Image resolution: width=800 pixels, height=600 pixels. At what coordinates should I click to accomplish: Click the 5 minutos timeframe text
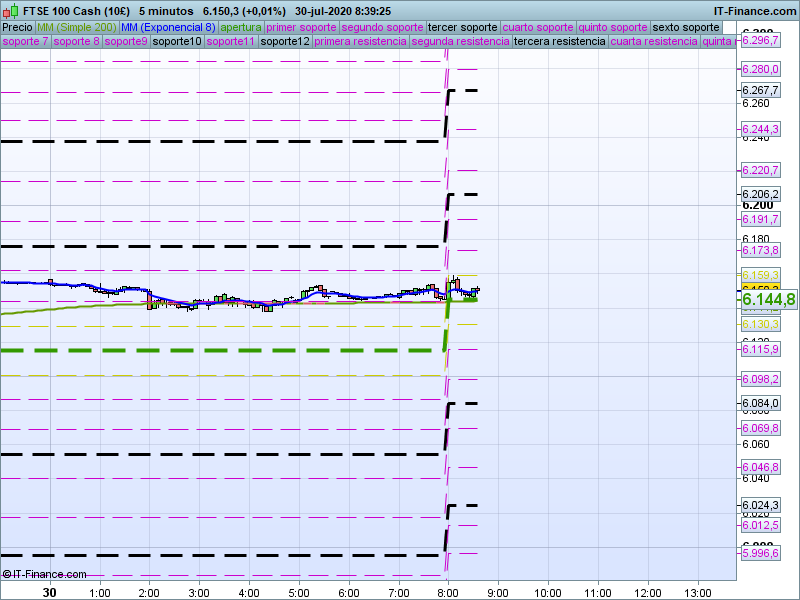[166, 11]
